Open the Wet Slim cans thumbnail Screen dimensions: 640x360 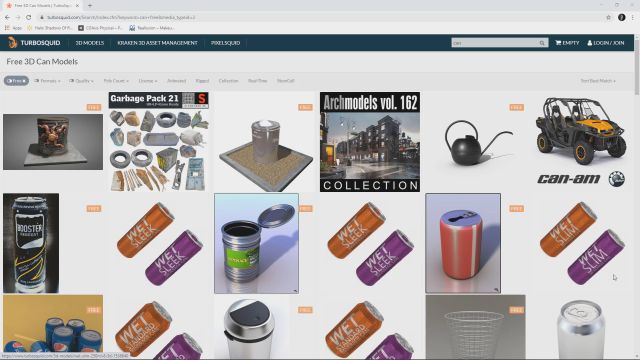point(582,243)
